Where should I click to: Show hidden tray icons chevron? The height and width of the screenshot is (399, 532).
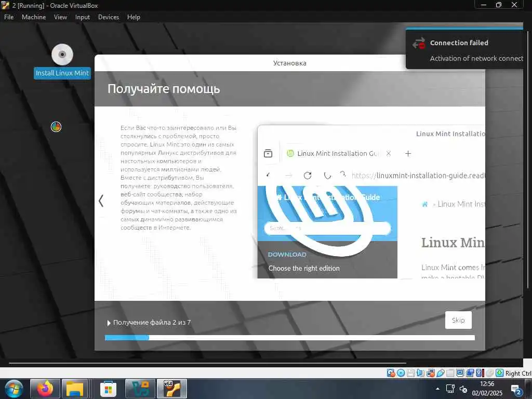(437, 389)
